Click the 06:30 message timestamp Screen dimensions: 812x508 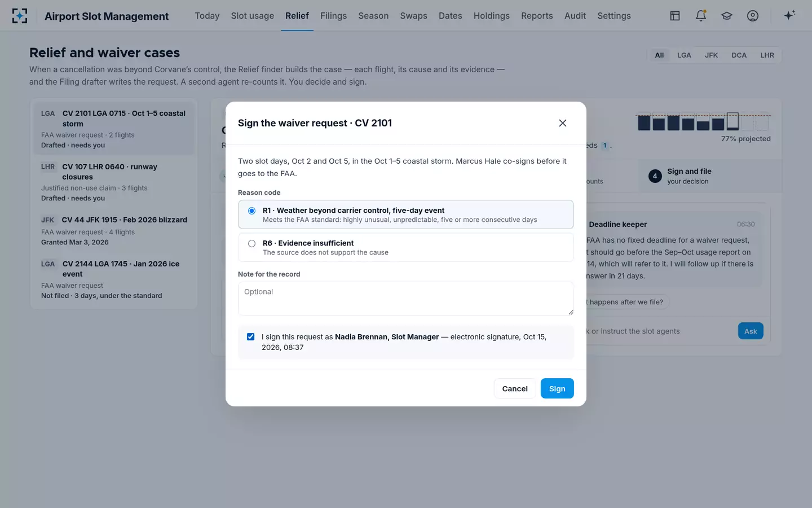point(745,224)
